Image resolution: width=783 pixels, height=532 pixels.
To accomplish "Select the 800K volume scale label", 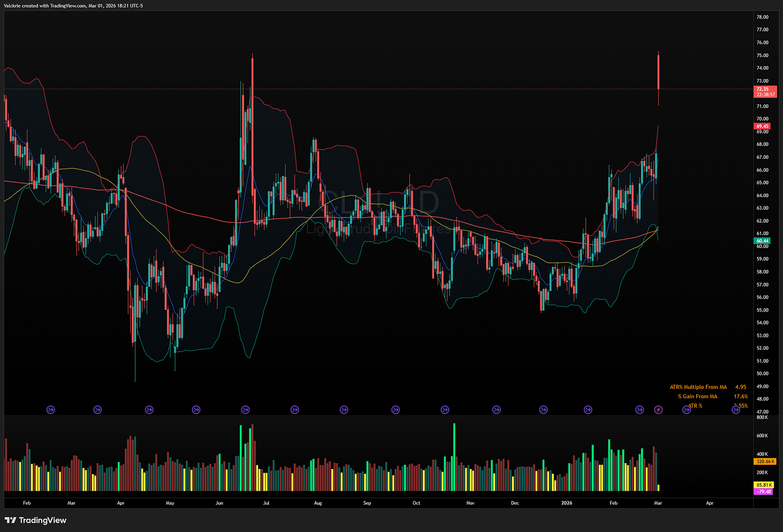I will 762,417.
